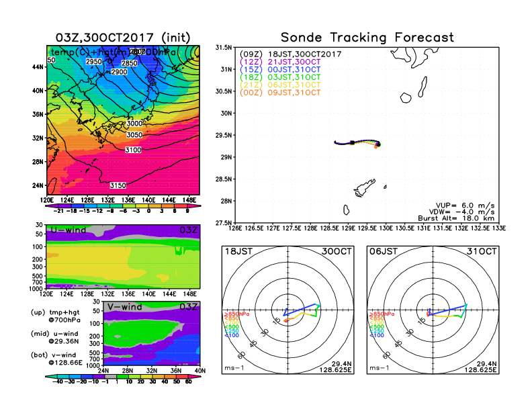The width and height of the screenshot is (532, 411).
Task: Click the "60" ring label in 18JST hodograph
Action: [242, 355]
